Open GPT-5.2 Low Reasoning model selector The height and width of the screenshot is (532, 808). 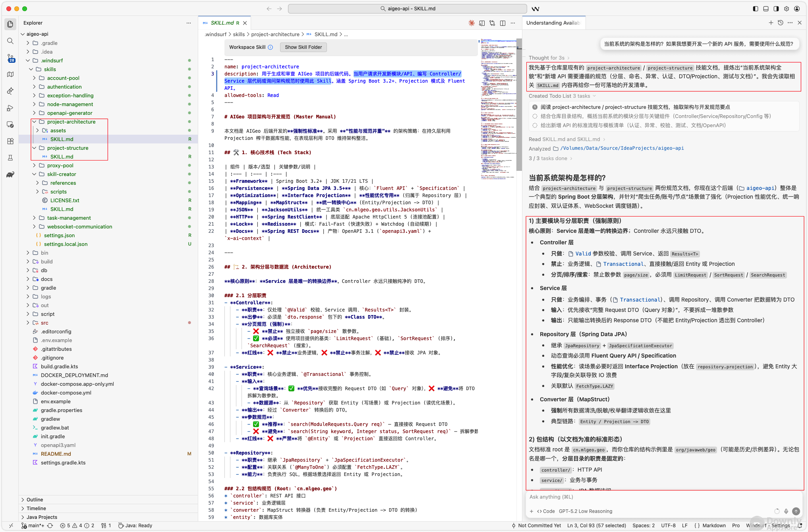(585, 511)
